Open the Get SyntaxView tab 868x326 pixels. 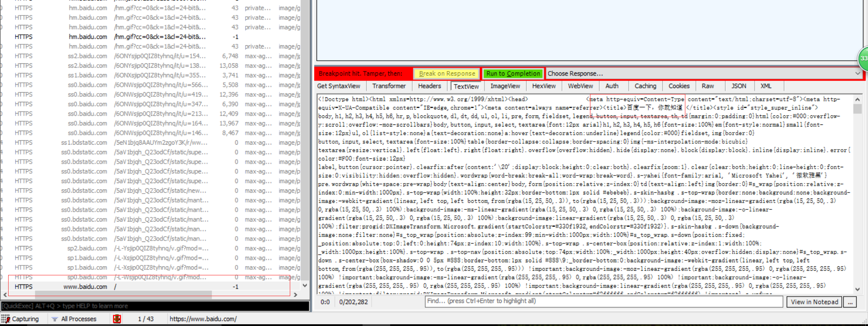click(339, 86)
